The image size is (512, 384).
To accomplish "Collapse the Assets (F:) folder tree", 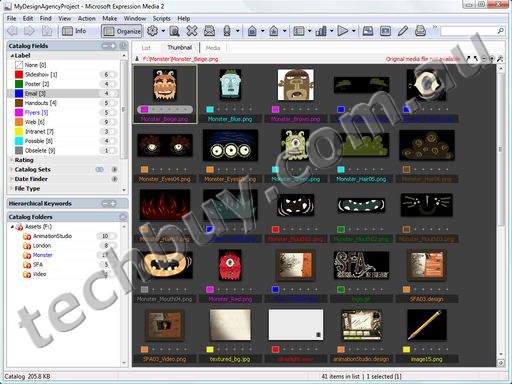I will (x=12, y=227).
